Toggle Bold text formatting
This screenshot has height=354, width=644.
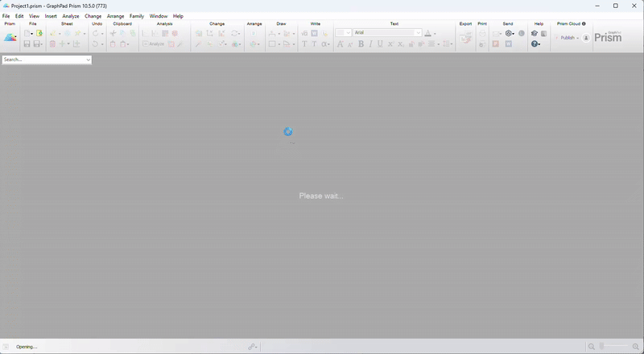pyautogui.click(x=361, y=44)
